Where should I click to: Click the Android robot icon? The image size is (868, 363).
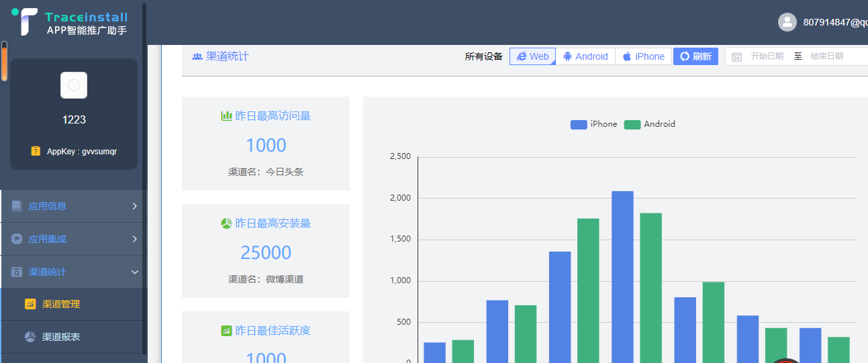pyautogui.click(x=567, y=56)
